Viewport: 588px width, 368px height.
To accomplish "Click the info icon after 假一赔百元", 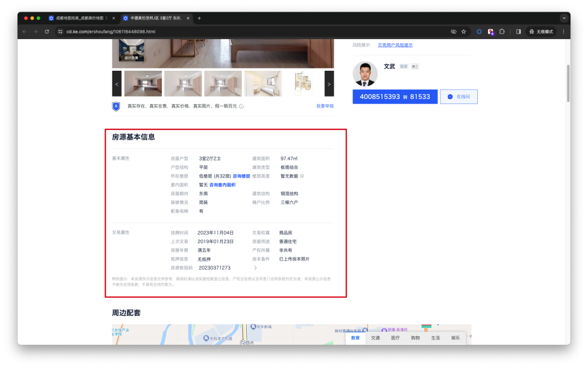I will [242, 106].
